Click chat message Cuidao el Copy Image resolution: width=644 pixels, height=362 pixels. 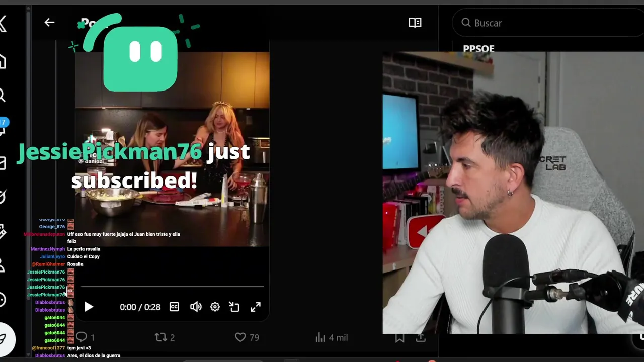pyautogui.click(x=84, y=256)
